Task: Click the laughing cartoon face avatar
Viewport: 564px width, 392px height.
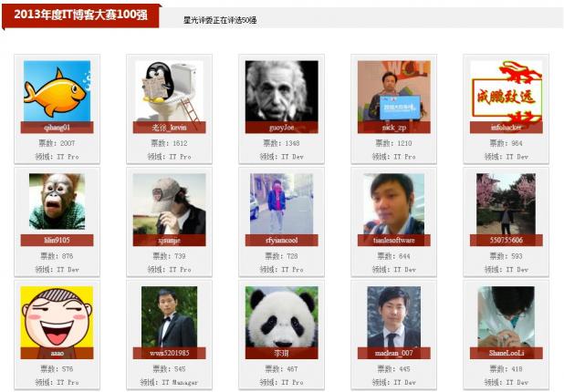Action: [x=57, y=316]
